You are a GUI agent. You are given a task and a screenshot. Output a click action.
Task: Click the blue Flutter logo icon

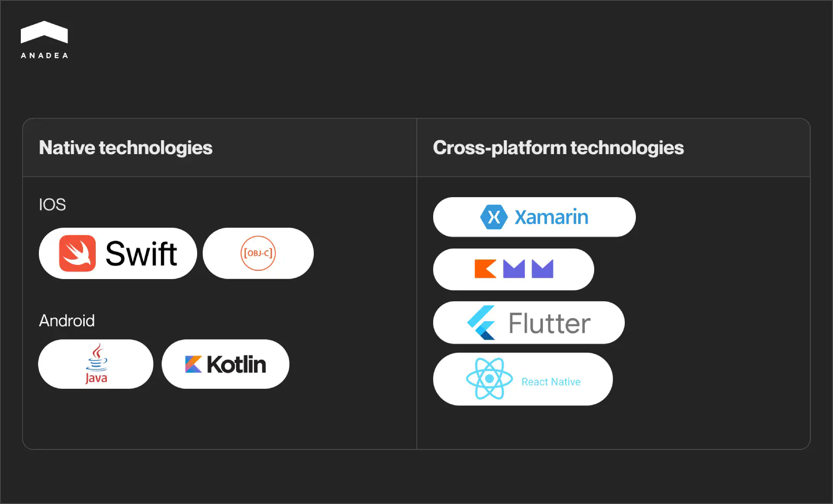[481, 323]
